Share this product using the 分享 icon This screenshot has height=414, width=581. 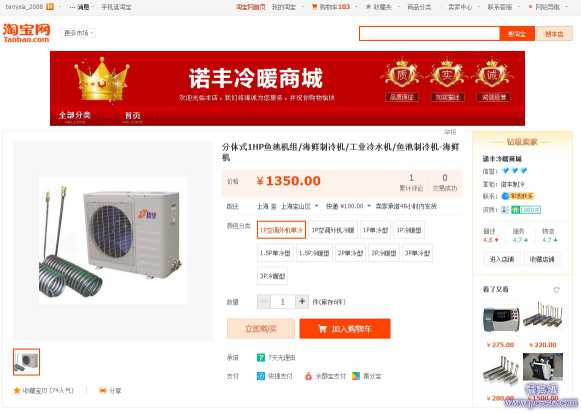click(x=103, y=390)
